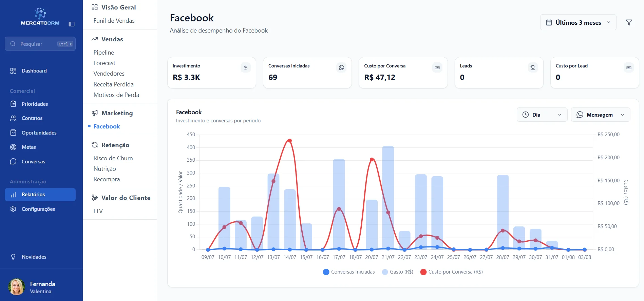The height and width of the screenshot is (301, 644).
Task: Toggle Conversas Iniciadas legend series
Action: point(349,272)
